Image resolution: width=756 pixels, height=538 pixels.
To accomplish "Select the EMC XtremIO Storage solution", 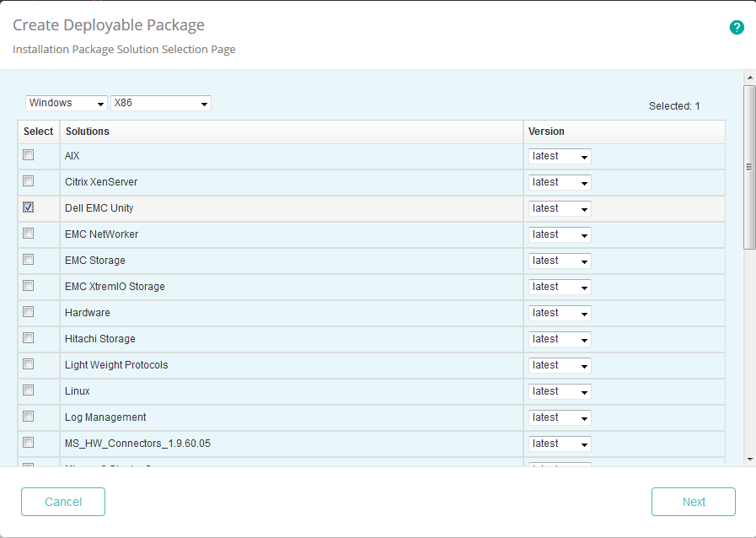I will [28, 286].
